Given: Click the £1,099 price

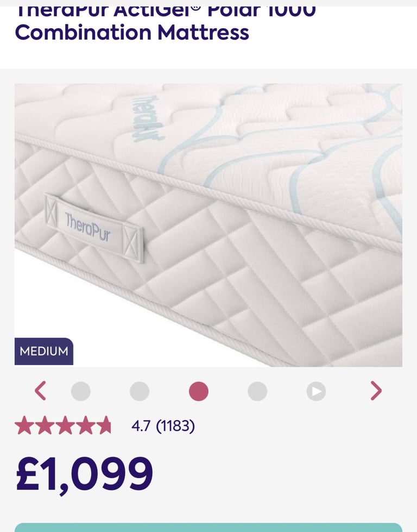Looking at the screenshot, I should (x=84, y=474).
